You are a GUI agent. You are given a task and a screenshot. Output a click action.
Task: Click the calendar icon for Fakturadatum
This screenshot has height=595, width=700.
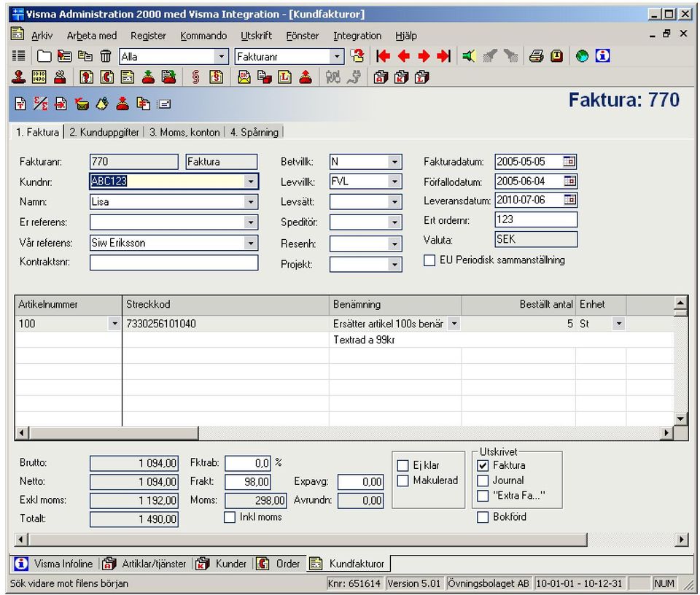pos(569,161)
